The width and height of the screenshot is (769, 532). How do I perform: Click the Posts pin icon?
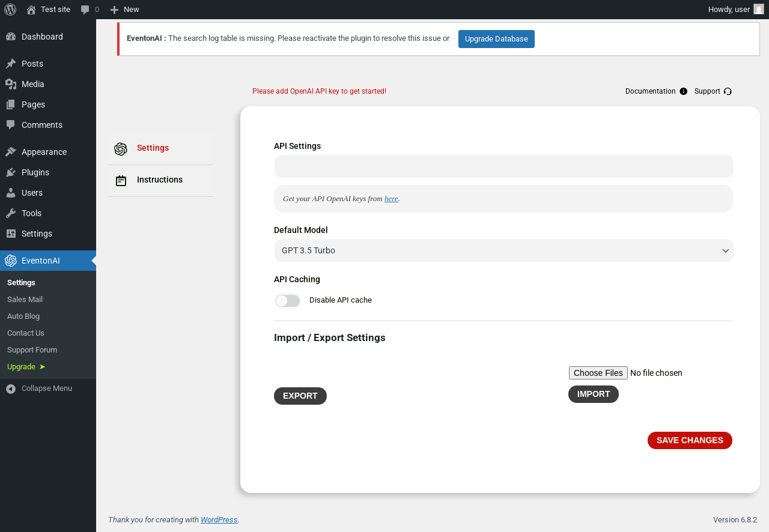(11, 64)
